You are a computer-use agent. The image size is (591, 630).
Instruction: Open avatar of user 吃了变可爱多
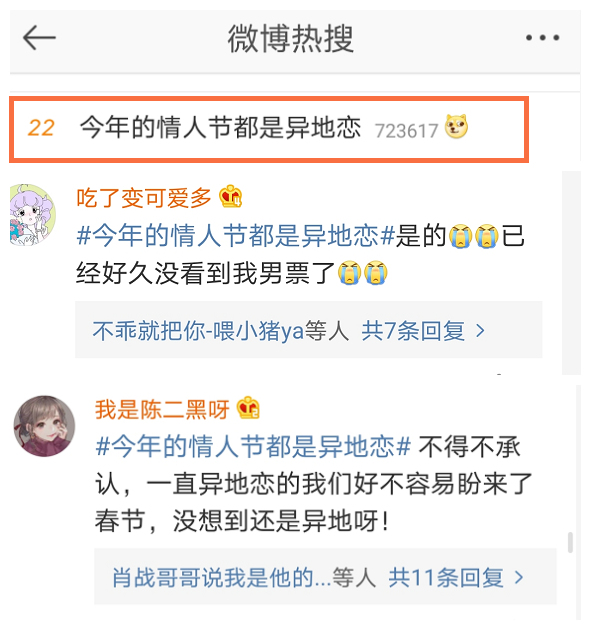click(x=32, y=214)
